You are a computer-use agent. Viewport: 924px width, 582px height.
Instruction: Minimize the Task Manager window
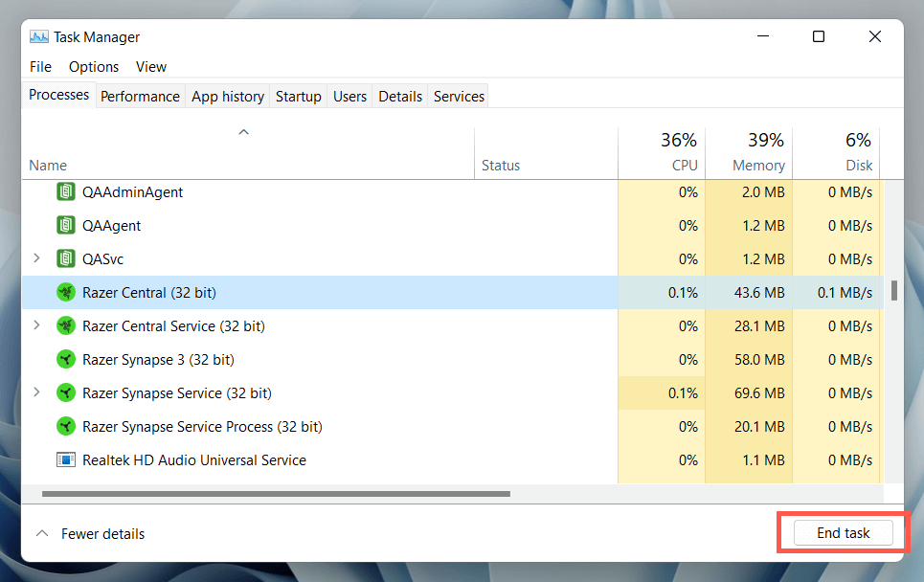[763, 36]
